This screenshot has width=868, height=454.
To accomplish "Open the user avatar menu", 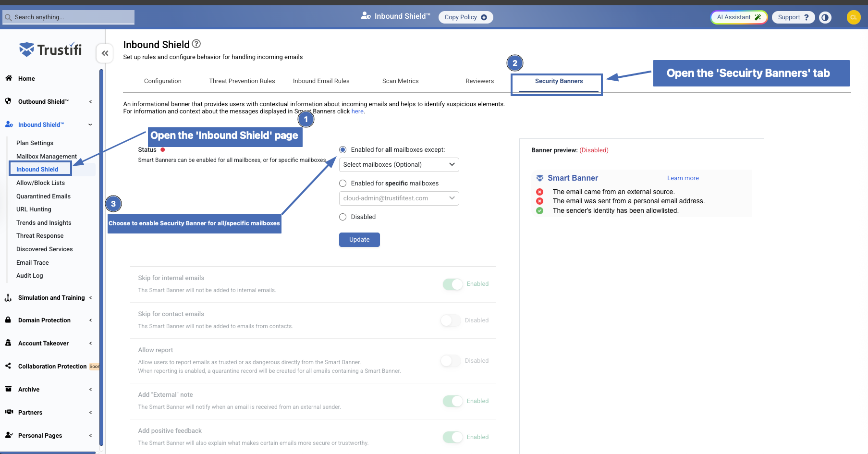I will coord(854,17).
